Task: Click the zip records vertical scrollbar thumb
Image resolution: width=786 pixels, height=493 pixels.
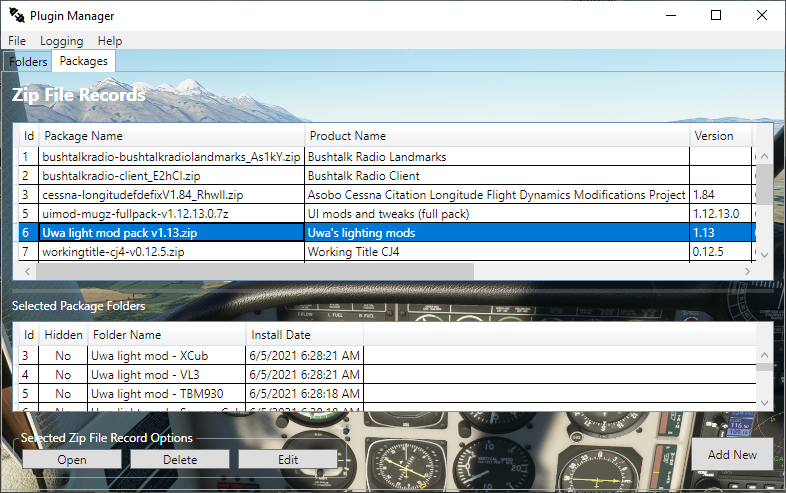Action: pyautogui.click(x=764, y=184)
